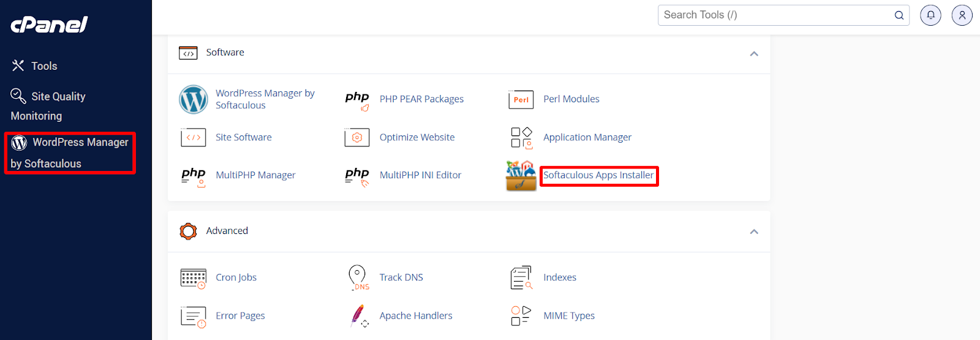Screen dimensions: 980x340
Task: Collapse the Software section
Action: pyautogui.click(x=754, y=54)
